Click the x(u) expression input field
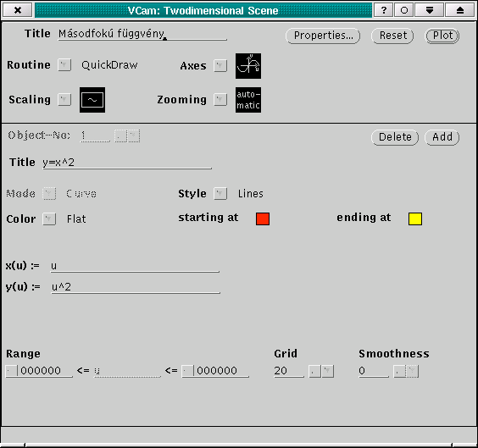The height and width of the screenshot is (448, 478). pyautogui.click(x=135, y=266)
